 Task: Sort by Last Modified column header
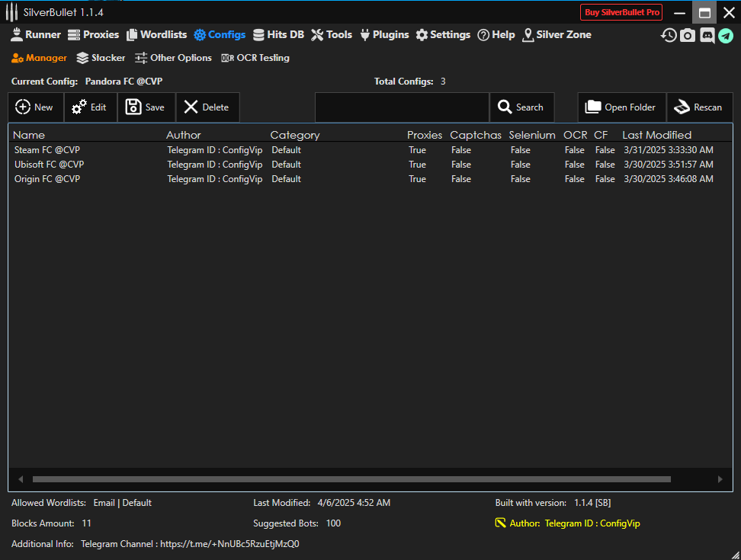[656, 135]
